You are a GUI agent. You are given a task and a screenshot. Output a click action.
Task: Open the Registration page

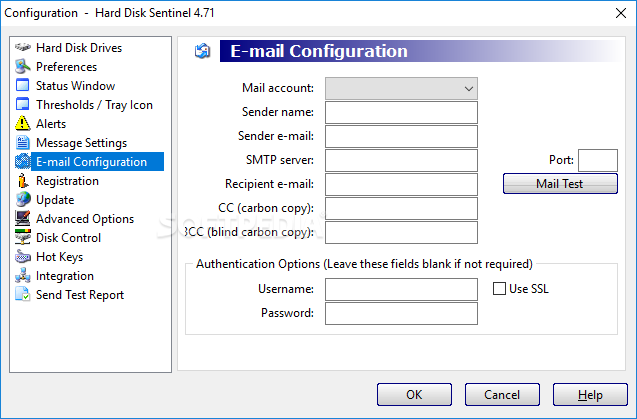click(x=67, y=181)
